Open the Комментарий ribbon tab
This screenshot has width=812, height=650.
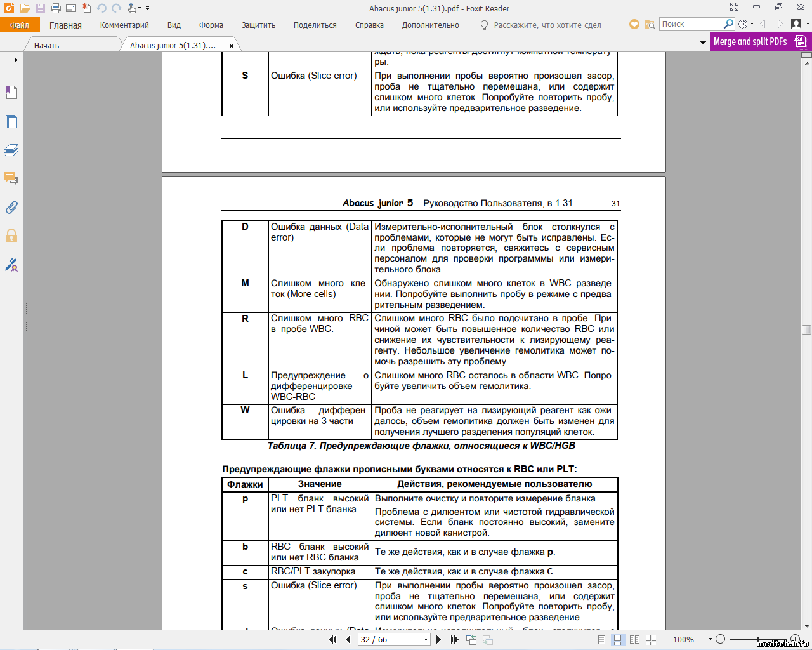(x=124, y=25)
